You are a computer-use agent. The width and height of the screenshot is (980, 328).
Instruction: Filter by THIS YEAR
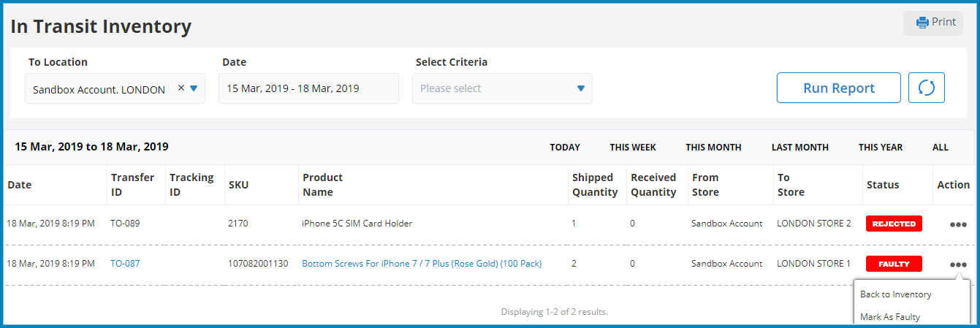click(x=881, y=147)
